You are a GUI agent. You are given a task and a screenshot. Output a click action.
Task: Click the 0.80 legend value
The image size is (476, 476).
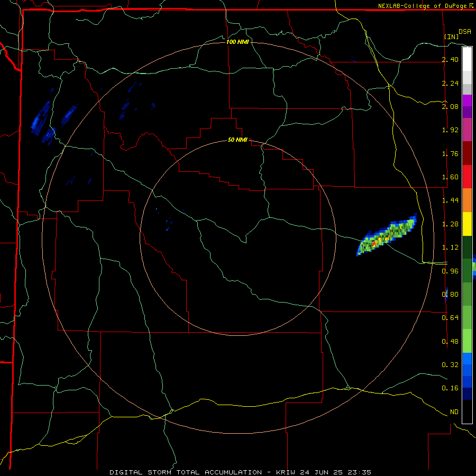[450, 295]
